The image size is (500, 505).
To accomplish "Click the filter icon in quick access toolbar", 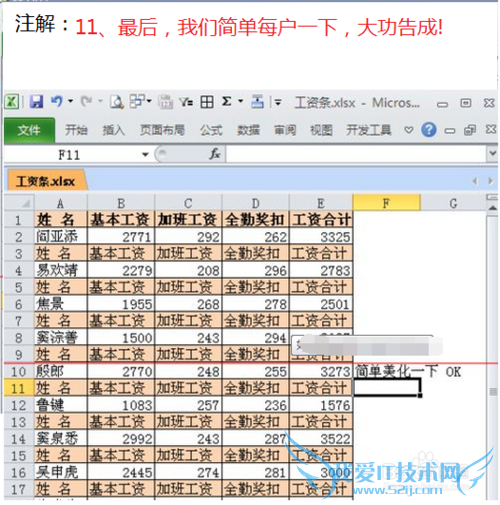I will click(x=186, y=102).
